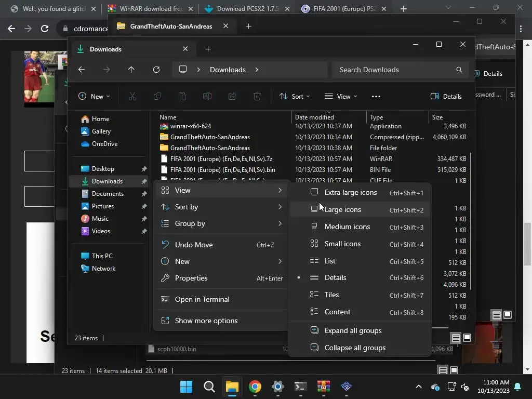
Task: Click chevron after Downloads in address bar
Action: [257, 70]
